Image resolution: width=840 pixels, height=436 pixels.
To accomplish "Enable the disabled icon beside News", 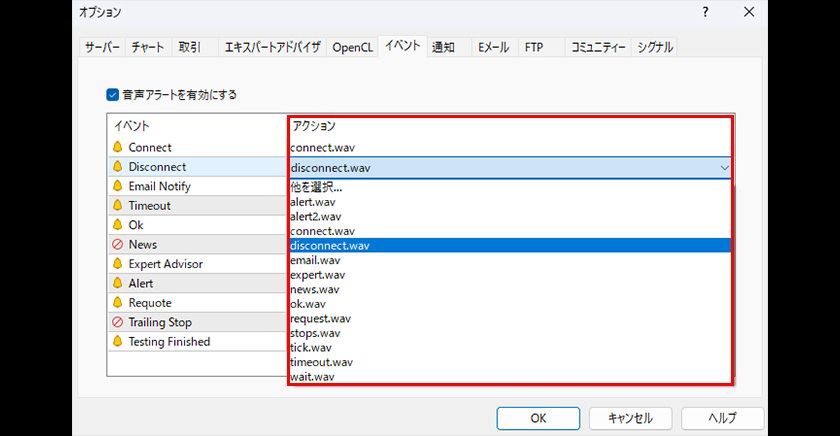I will click(118, 244).
